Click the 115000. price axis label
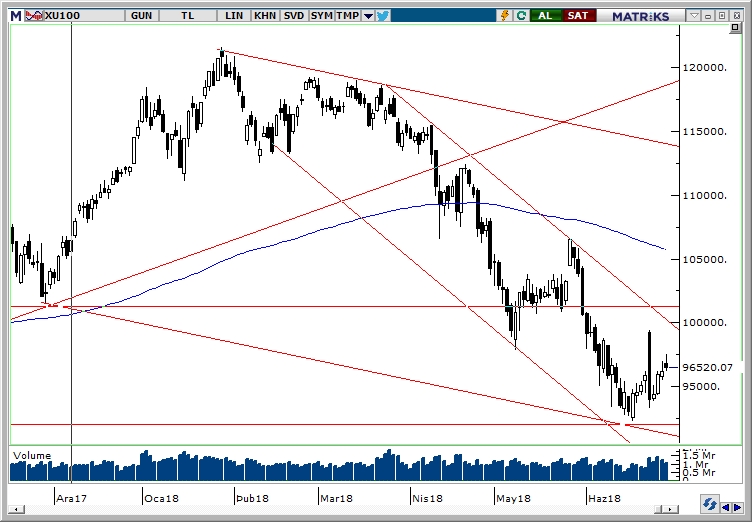 coord(705,131)
